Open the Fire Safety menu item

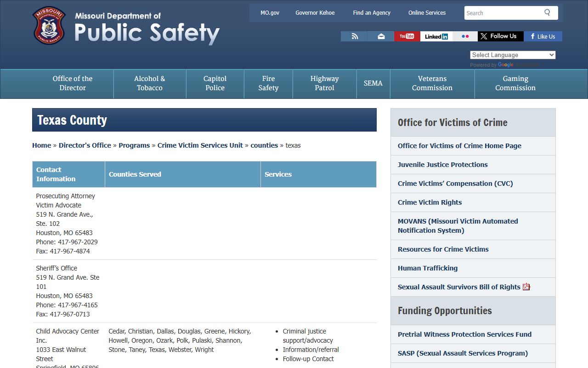tap(268, 83)
